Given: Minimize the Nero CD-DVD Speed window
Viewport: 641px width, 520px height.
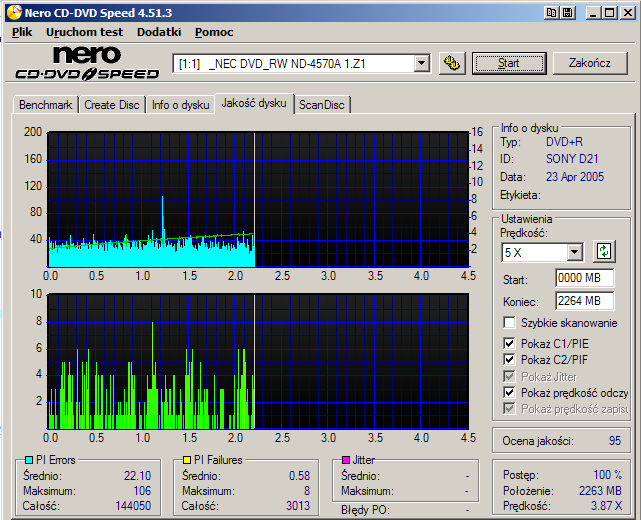Looking at the screenshot, I should coord(593,13).
